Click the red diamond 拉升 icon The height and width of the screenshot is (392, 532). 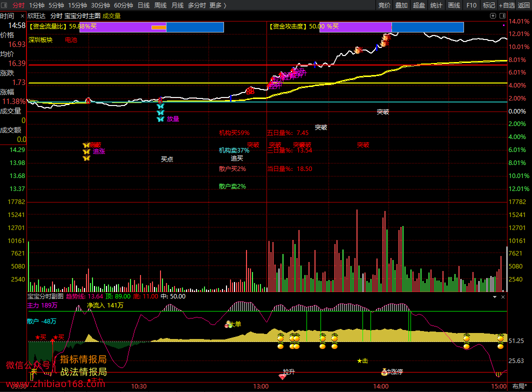pos(282,376)
